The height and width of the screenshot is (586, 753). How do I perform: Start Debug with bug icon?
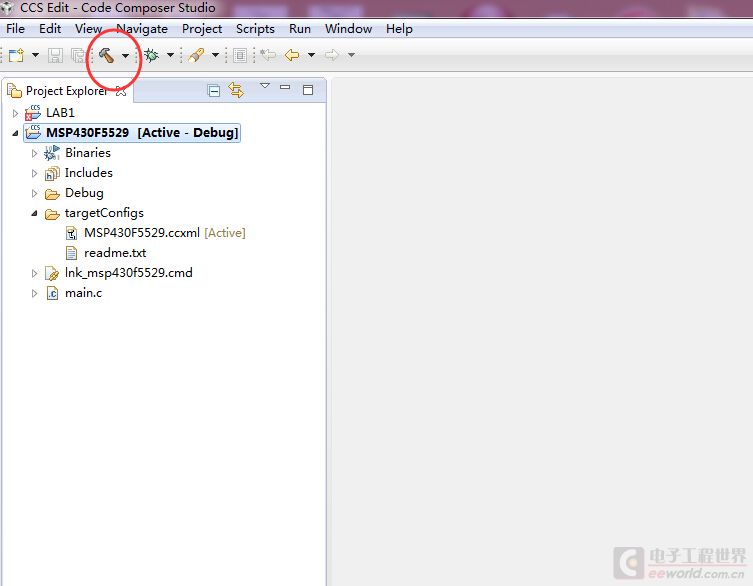[x=151, y=55]
